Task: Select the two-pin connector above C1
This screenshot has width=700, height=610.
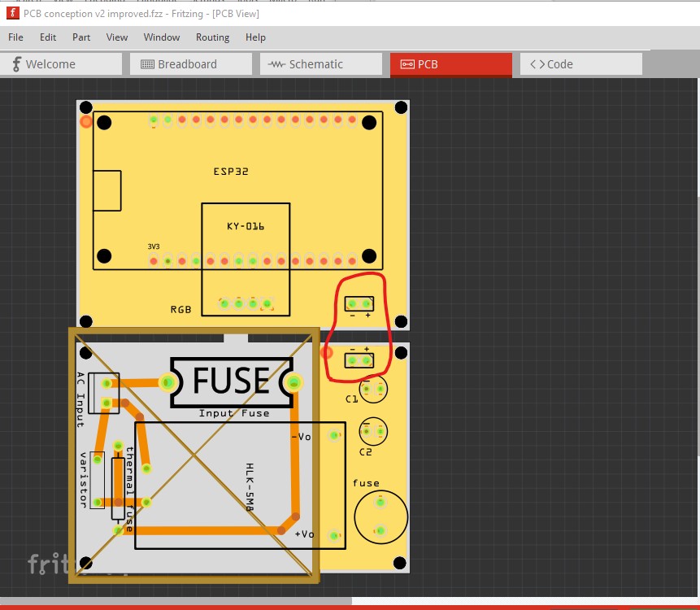Action: [x=359, y=360]
